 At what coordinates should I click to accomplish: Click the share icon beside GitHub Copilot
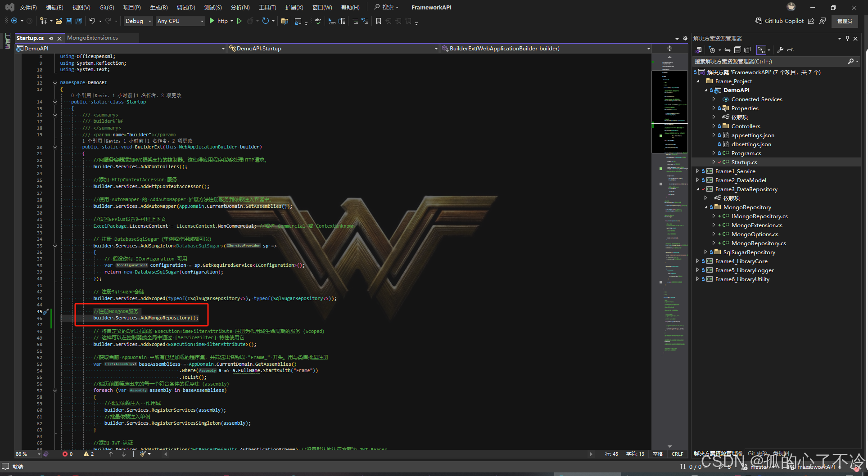(x=811, y=21)
